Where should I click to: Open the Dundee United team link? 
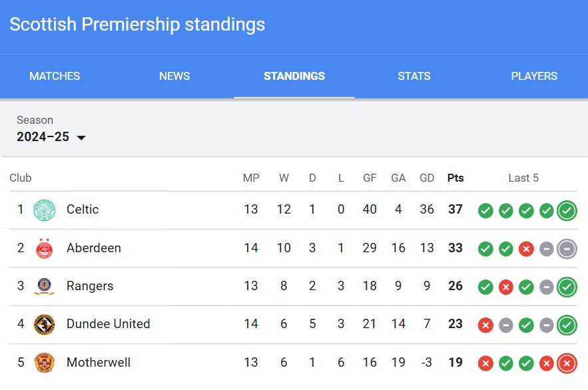[x=108, y=323]
